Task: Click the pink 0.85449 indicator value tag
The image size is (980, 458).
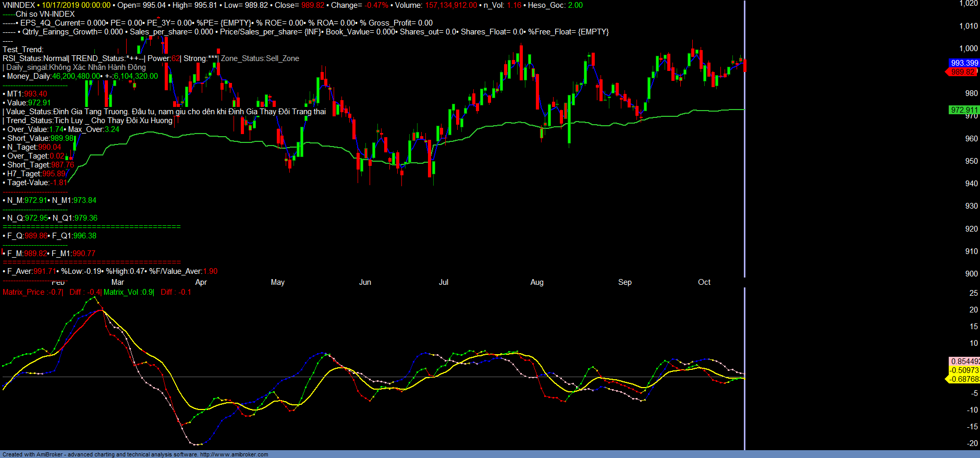Action: [964, 361]
